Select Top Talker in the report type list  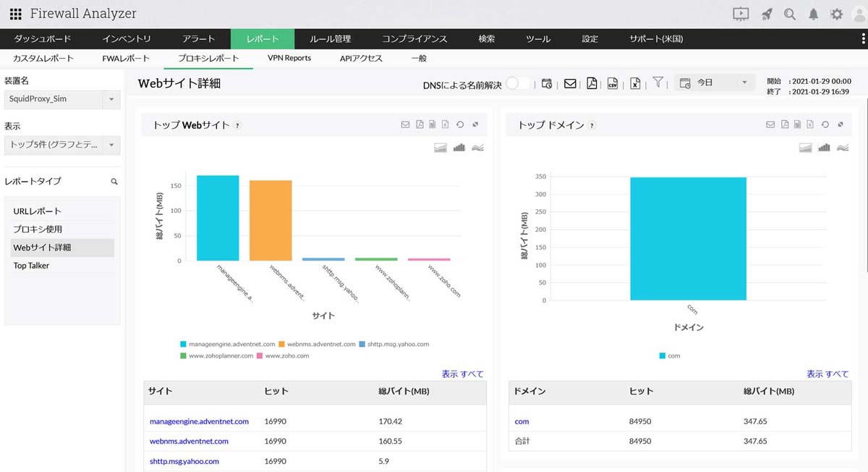[30, 265]
